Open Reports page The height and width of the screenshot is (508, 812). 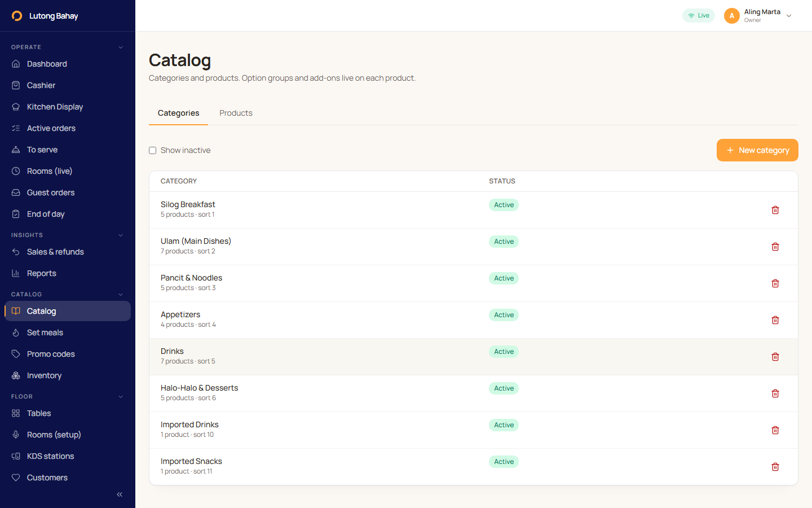(68, 273)
